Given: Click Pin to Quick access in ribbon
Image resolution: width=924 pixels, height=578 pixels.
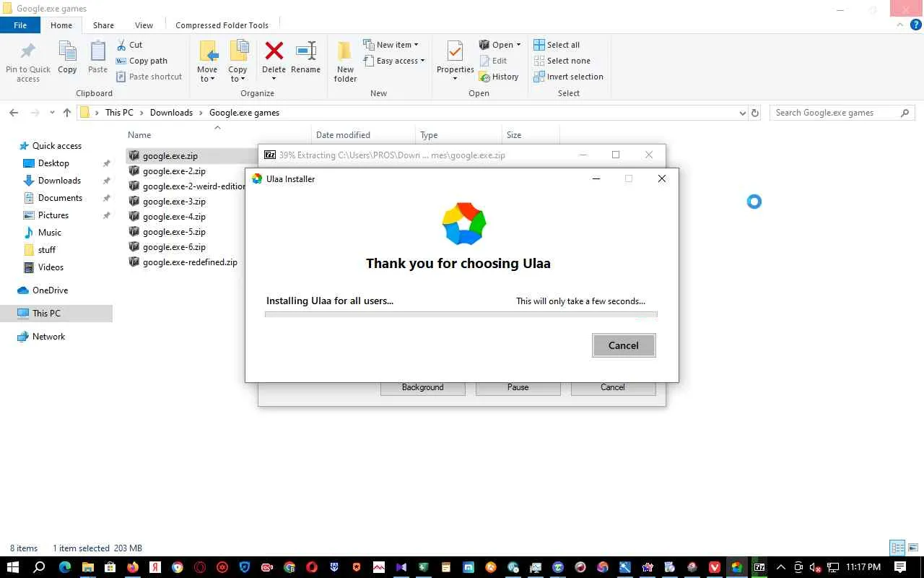Looking at the screenshot, I should point(28,61).
